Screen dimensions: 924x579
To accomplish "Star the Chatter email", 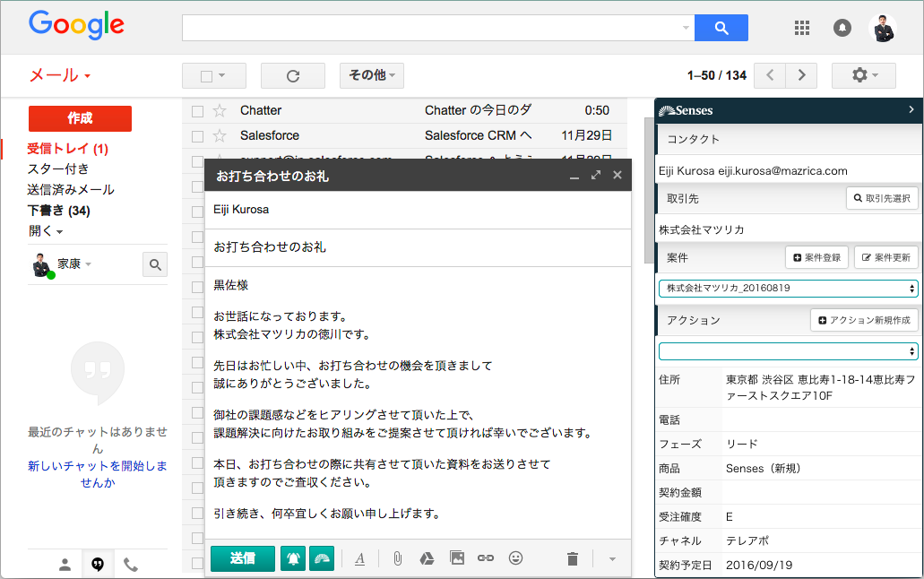I will coord(220,110).
